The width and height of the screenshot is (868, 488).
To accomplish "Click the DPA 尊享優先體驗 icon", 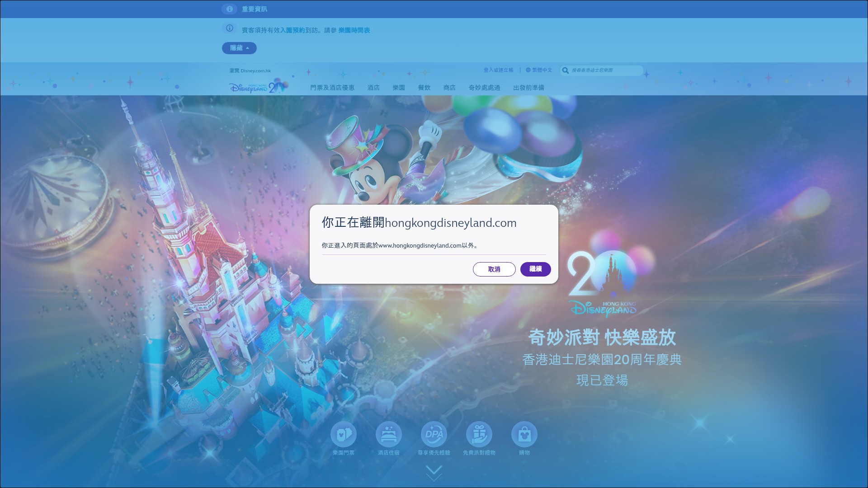I will pyautogui.click(x=434, y=434).
